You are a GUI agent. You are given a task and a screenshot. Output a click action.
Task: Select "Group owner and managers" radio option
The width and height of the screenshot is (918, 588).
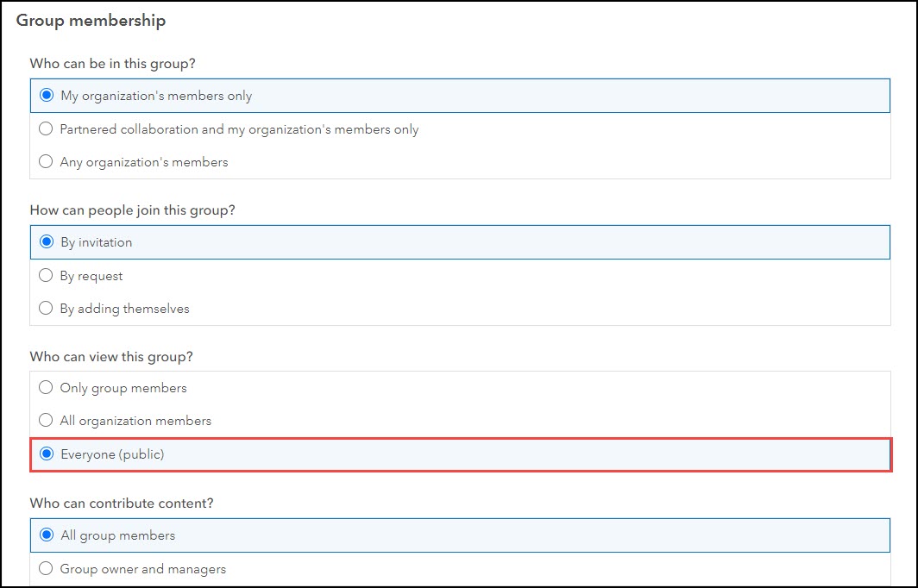[x=47, y=569]
